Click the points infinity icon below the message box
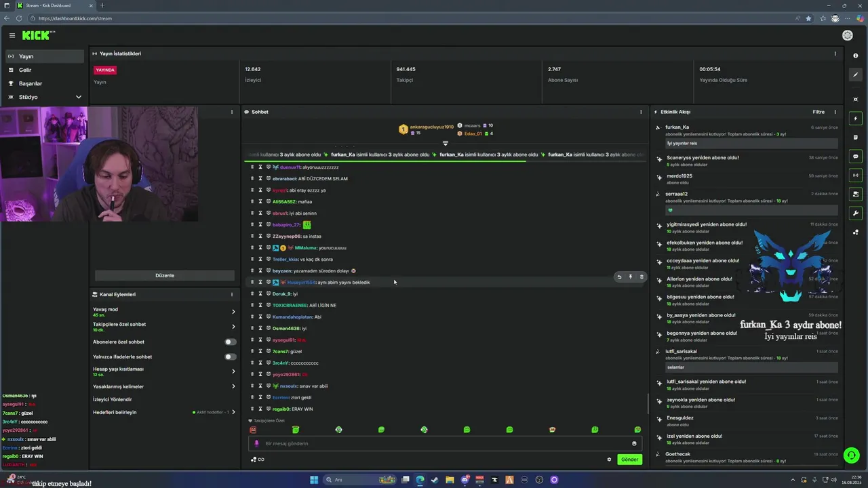The height and width of the screenshot is (488, 868). click(x=258, y=460)
